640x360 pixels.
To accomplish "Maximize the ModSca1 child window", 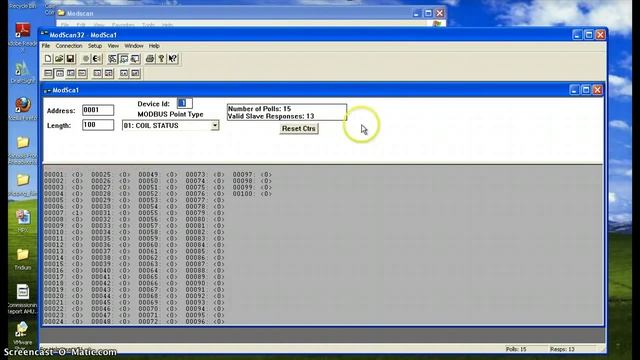I will [x=586, y=90].
